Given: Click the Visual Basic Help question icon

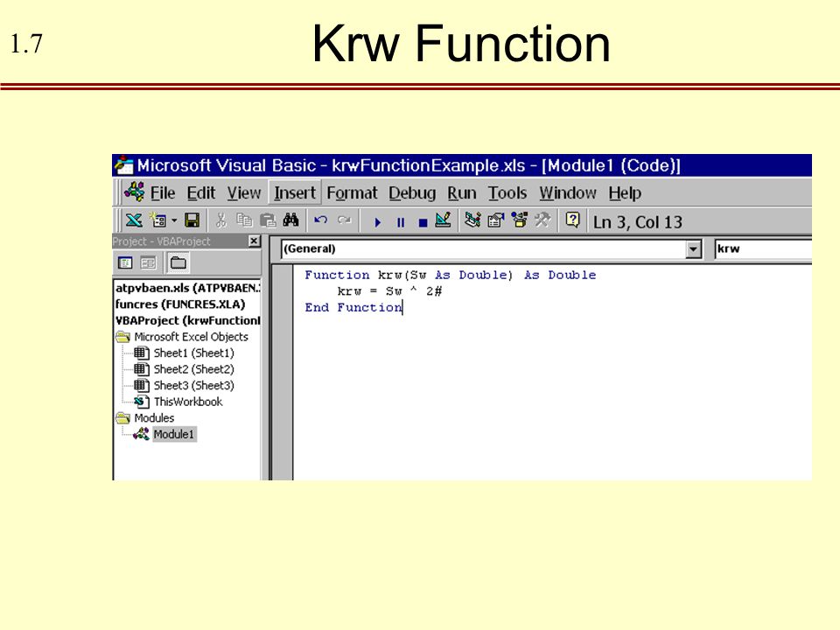Looking at the screenshot, I should pos(572,220).
